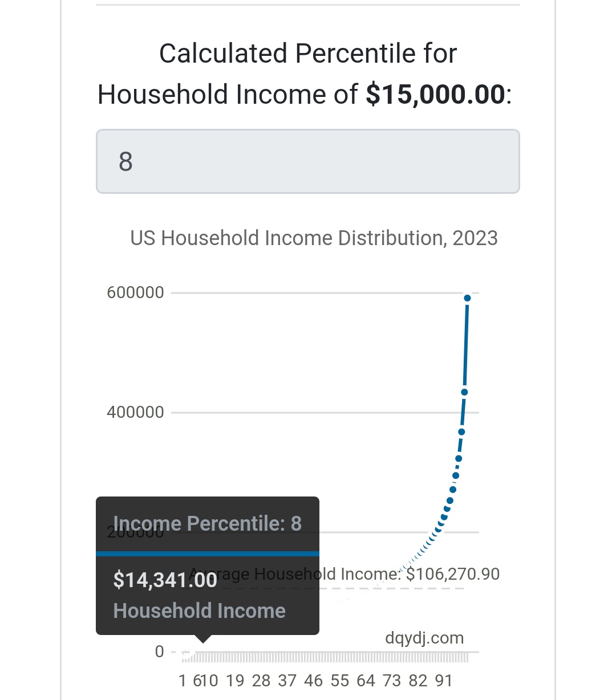The height and width of the screenshot is (700, 616).
Task: Click the bold $15,000.00 amount in heading
Action: [x=435, y=95]
